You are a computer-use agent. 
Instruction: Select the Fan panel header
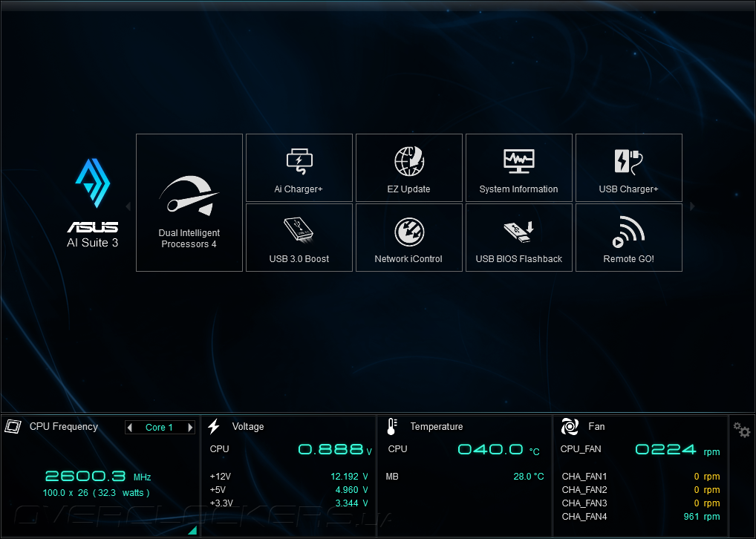coord(596,426)
